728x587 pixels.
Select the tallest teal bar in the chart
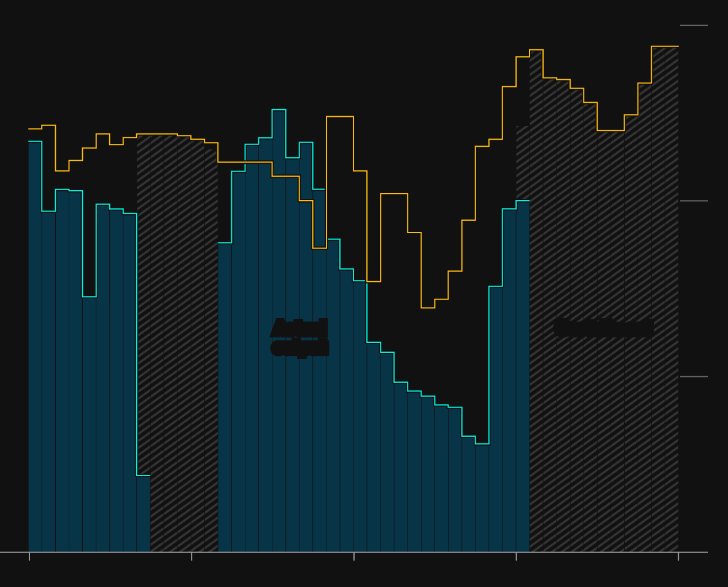[x=279, y=329]
